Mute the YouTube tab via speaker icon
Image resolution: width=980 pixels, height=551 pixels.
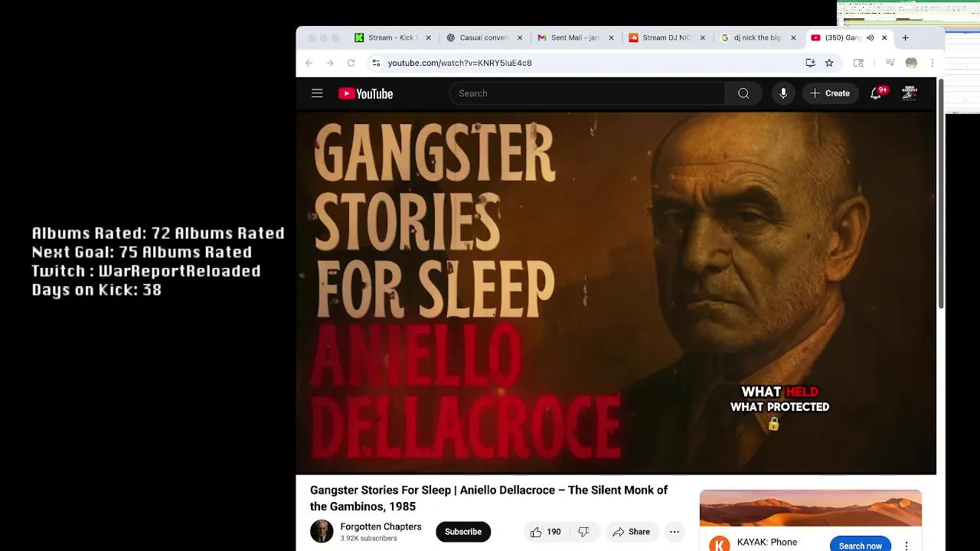(870, 37)
